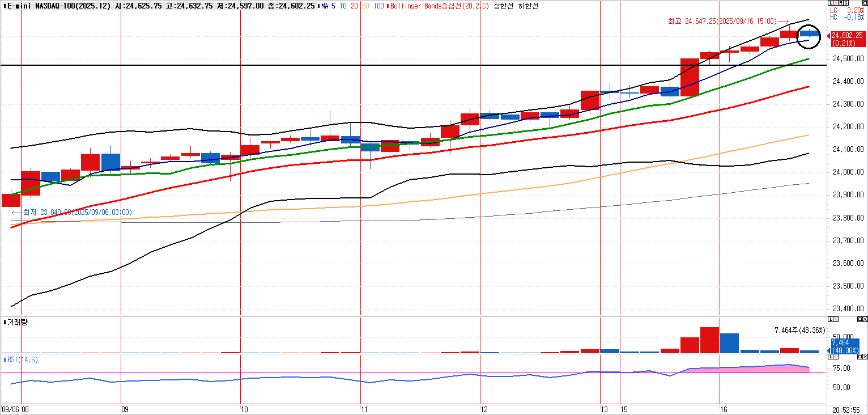
Task: Click the largest red volume bar
Action: coord(709,340)
